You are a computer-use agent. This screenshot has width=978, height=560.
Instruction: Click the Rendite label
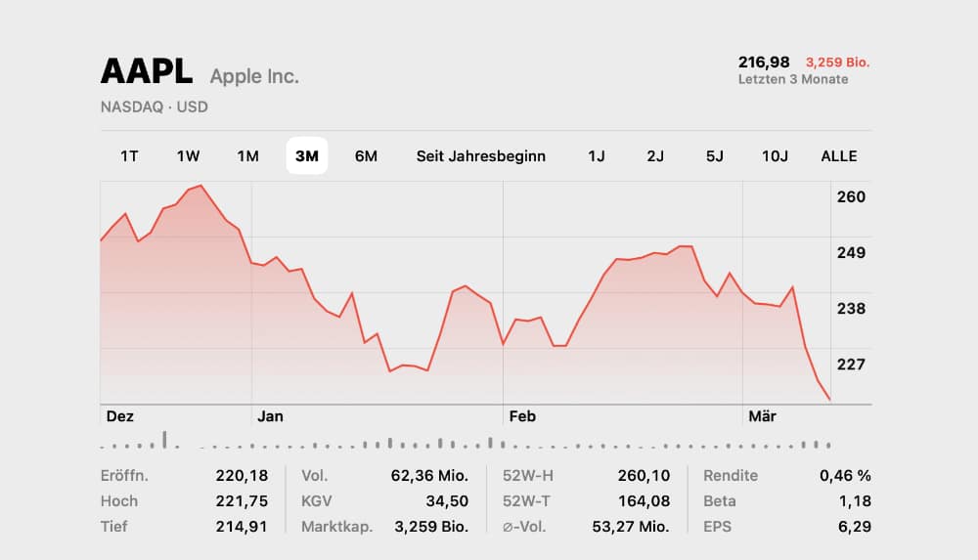pos(731,475)
